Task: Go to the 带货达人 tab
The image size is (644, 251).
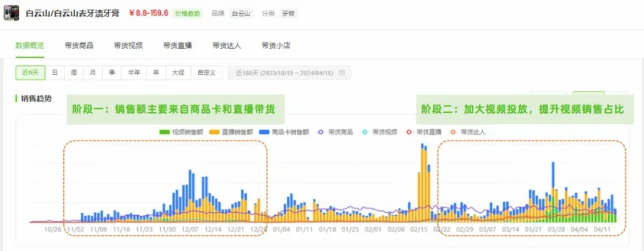Action: click(227, 46)
